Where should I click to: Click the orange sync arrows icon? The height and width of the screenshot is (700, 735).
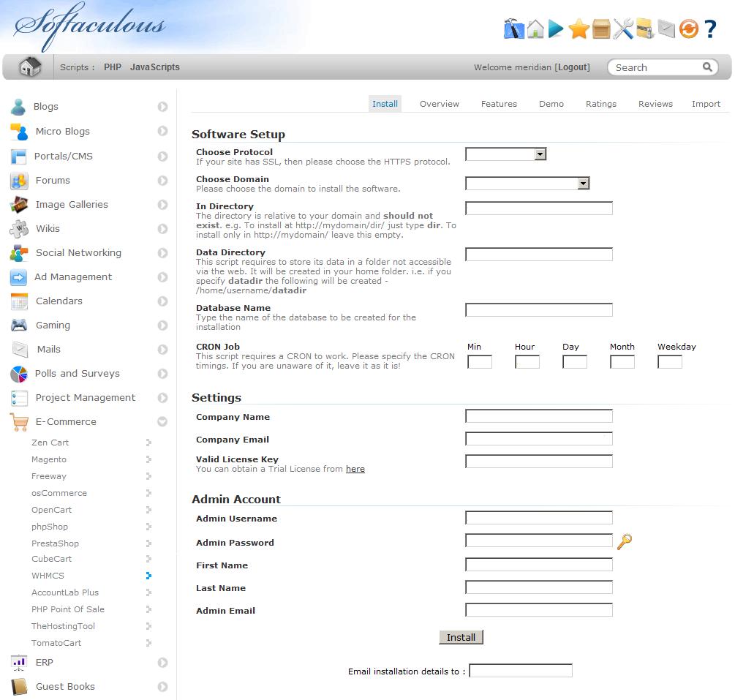pos(688,29)
